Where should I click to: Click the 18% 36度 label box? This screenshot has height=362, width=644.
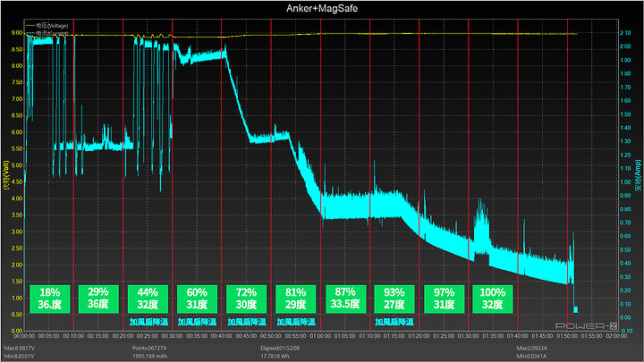pyautogui.click(x=50, y=299)
